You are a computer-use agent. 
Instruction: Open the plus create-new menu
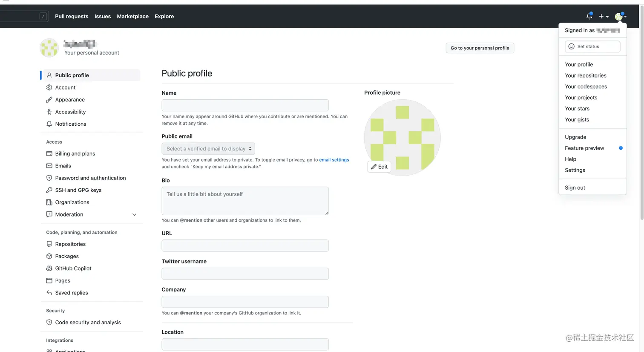coord(604,16)
